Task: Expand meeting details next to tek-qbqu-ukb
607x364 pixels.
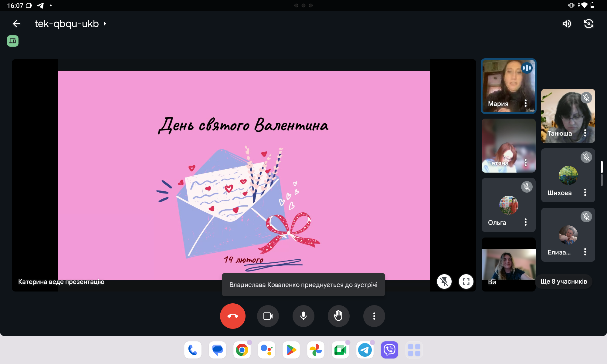Action: tap(105, 24)
